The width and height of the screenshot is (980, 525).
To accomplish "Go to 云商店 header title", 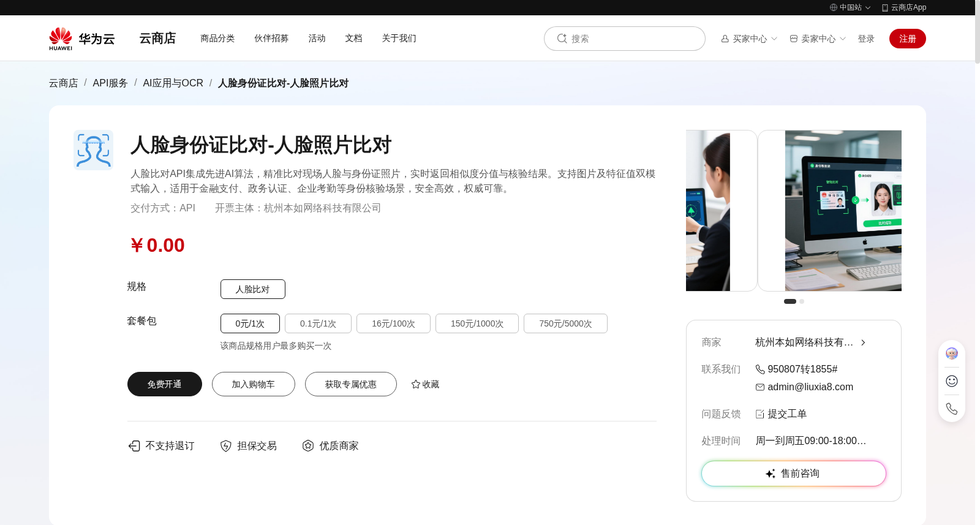I will coord(157,39).
